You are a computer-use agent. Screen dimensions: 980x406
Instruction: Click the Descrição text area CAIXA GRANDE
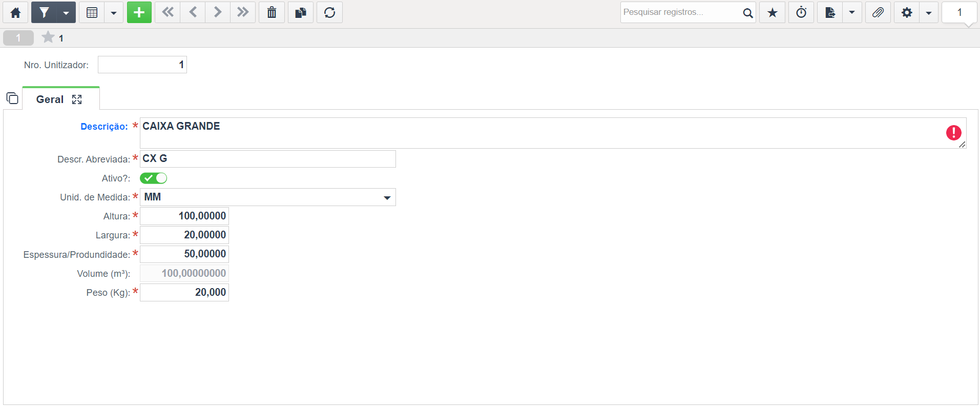pyautogui.click(x=553, y=133)
